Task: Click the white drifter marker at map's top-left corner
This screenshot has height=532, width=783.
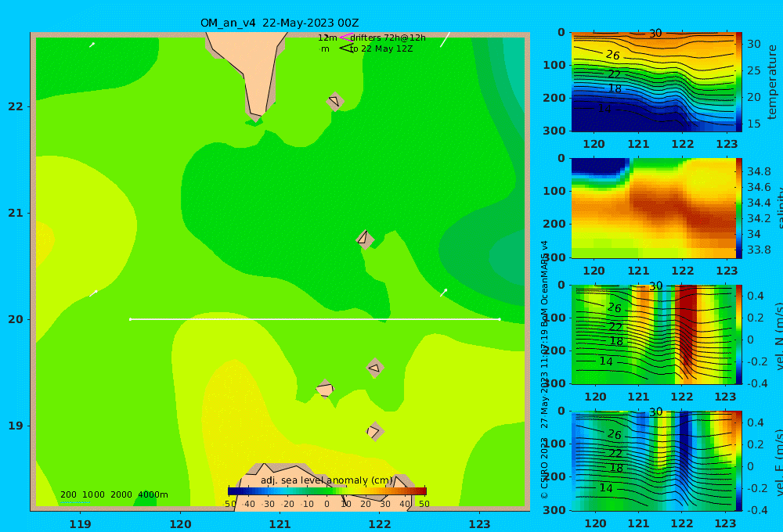Action: [x=92, y=45]
